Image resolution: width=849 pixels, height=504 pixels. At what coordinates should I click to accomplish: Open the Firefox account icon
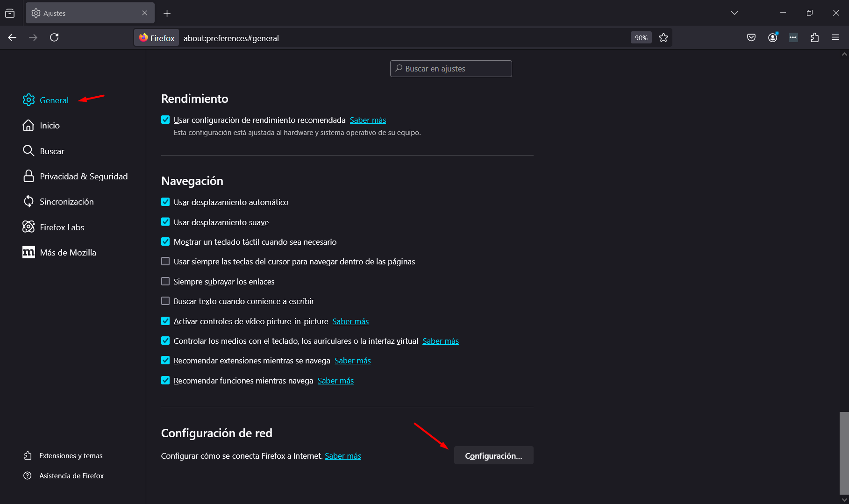pyautogui.click(x=773, y=37)
